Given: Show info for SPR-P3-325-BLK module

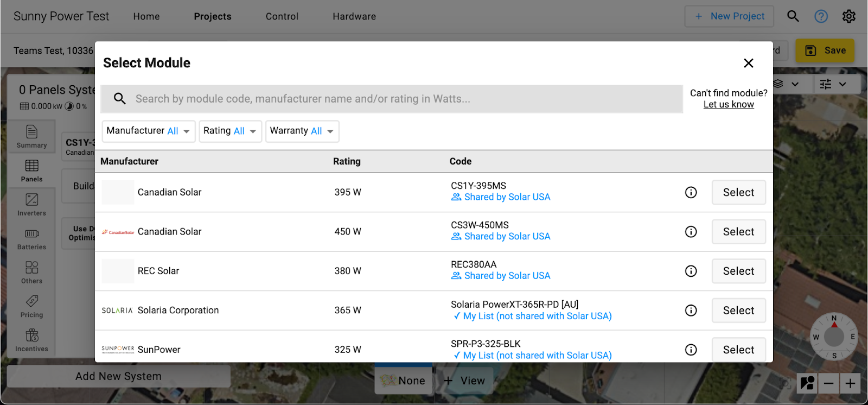Looking at the screenshot, I should tap(691, 350).
